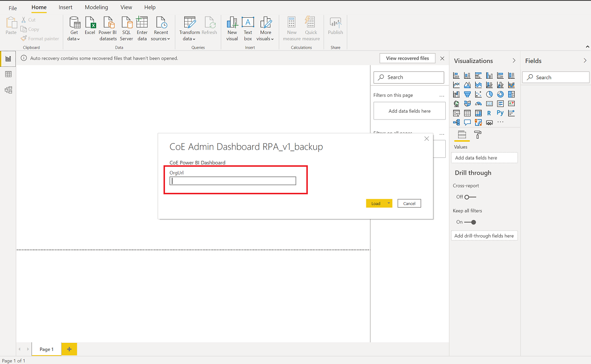Click the Excel data source icon
Viewport: 591px width, 364px height.
pyautogui.click(x=90, y=27)
